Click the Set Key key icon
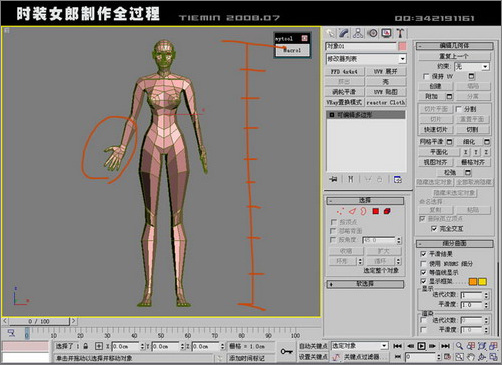The width and height of the screenshot is (502, 365). point(286,351)
